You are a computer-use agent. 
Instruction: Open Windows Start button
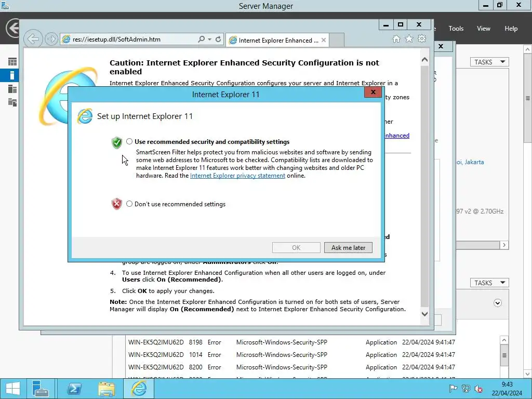13,389
